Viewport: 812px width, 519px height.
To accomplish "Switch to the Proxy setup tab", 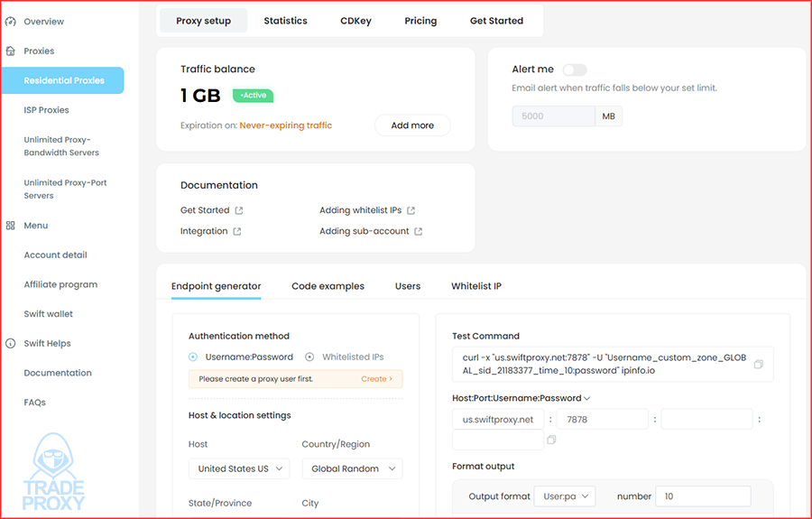I will [x=204, y=21].
